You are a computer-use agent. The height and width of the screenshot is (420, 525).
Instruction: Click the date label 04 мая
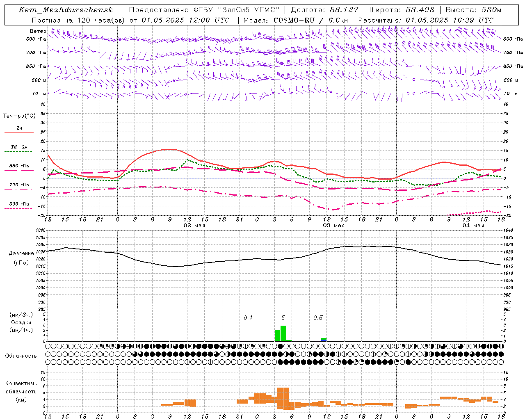click(473, 226)
